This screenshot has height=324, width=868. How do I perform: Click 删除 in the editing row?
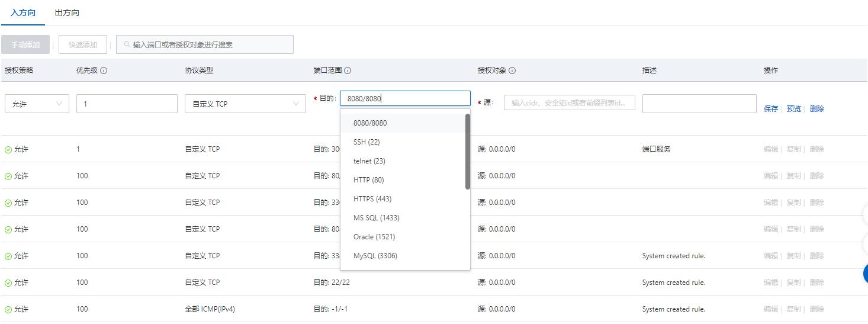pyautogui.click(x=816, y=109)
